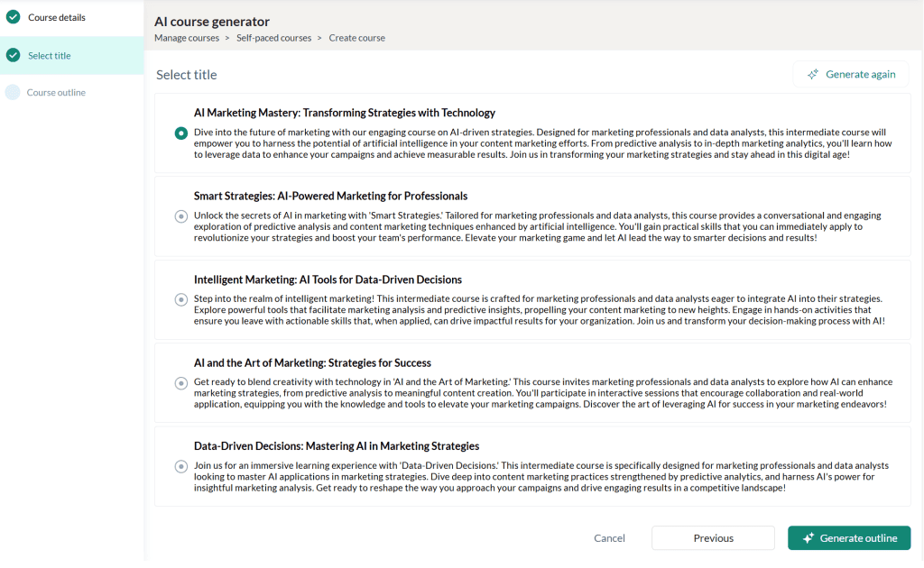Select the Smart Strategies radio button
Screen dimensions: 924x568
pyautogui.click(x=180, y=216)
